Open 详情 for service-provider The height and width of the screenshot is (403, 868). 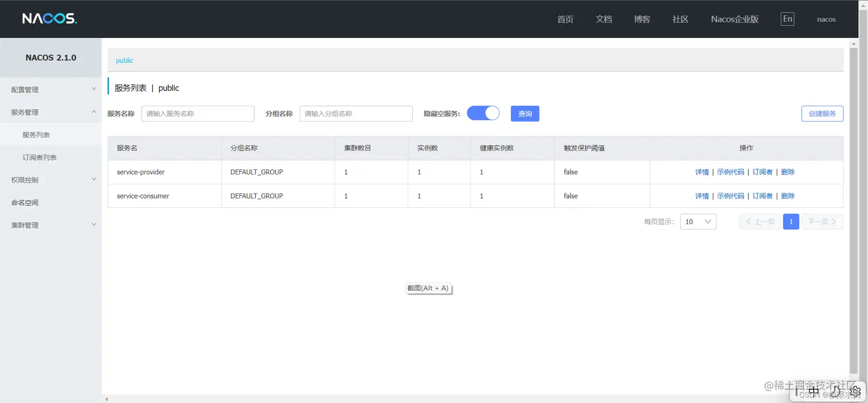coord(702,172)
